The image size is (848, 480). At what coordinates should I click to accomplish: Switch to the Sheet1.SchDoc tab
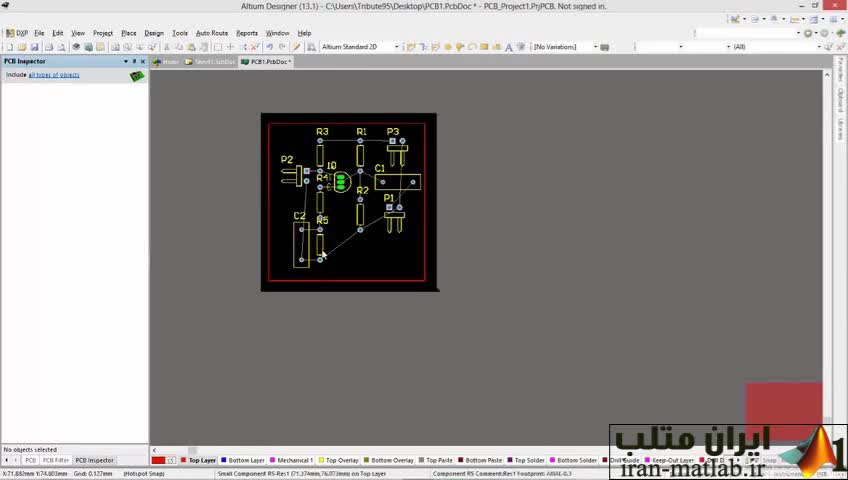[x=210, y=62]
